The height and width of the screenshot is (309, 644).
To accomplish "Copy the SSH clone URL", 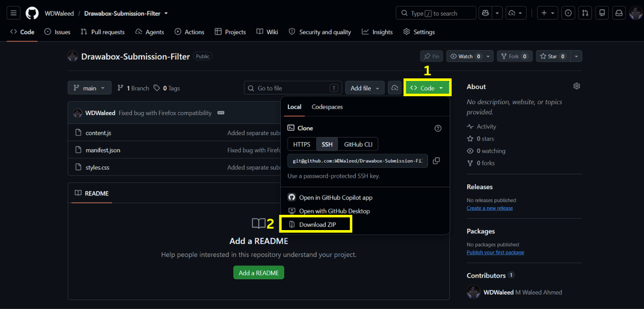I will 436,161.
